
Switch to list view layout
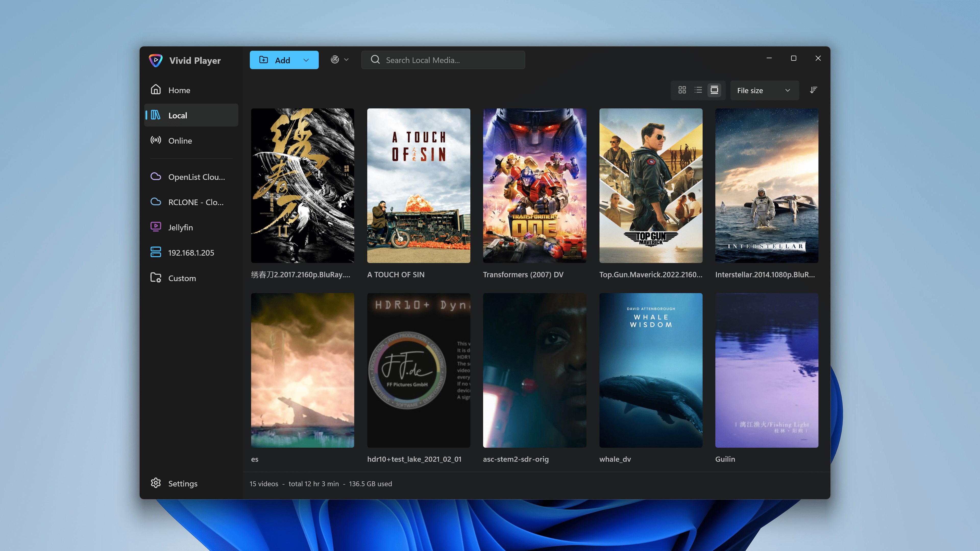coord(698,90)
